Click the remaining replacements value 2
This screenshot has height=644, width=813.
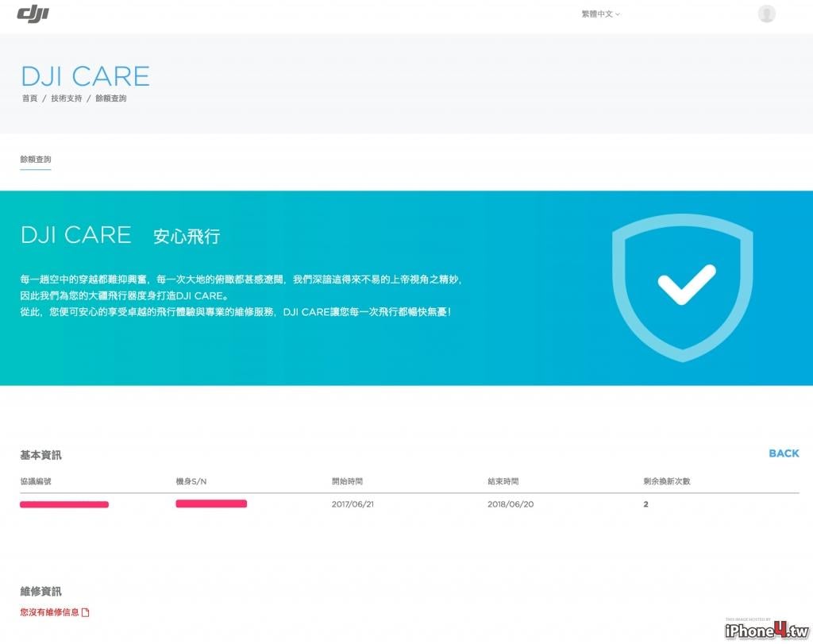click(645, 504)
